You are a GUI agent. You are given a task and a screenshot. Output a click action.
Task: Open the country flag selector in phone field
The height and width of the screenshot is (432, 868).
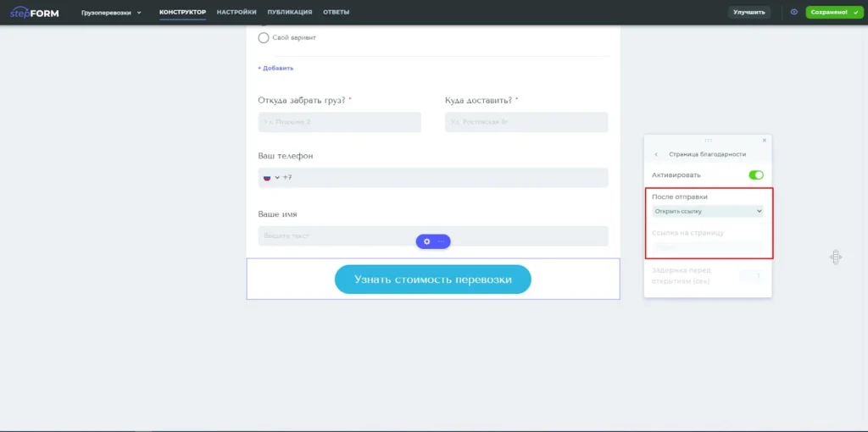[270, 178]
